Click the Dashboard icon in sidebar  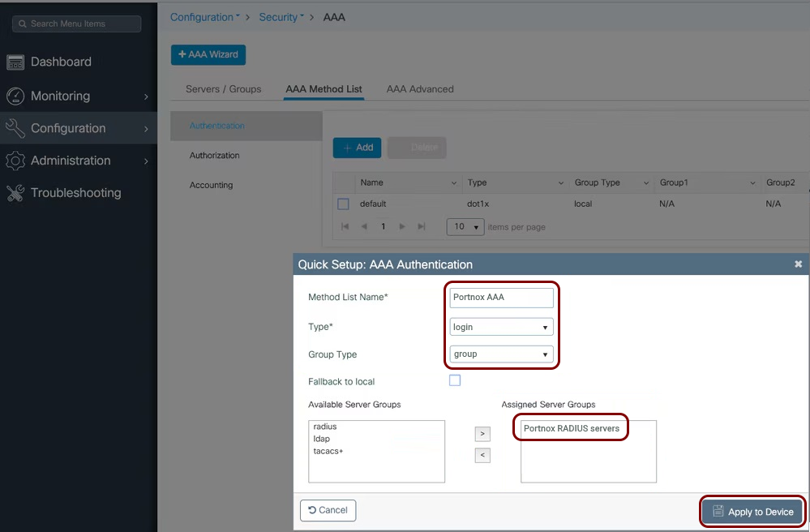click(15, 62)
